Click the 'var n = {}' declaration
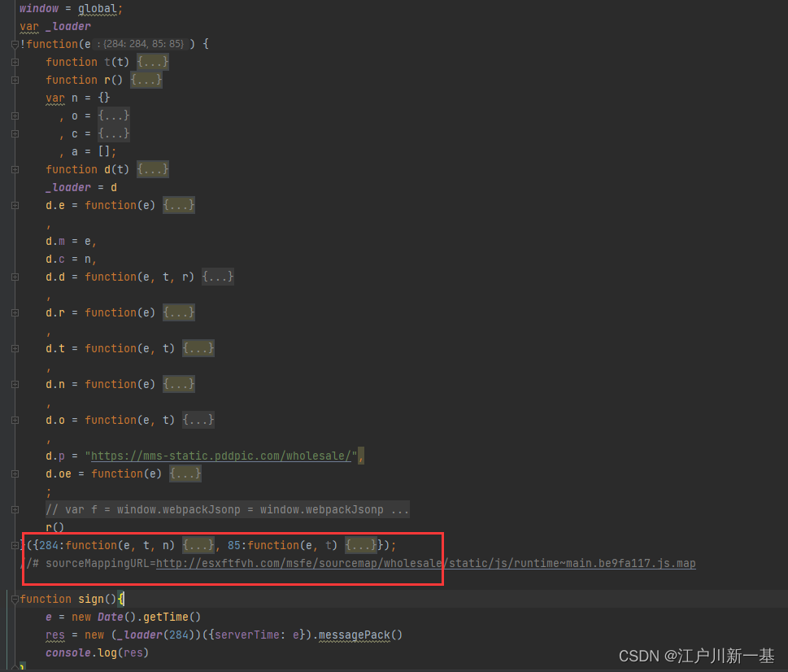The width and height of the screenshot is (788, 672). tap(78, 98)
